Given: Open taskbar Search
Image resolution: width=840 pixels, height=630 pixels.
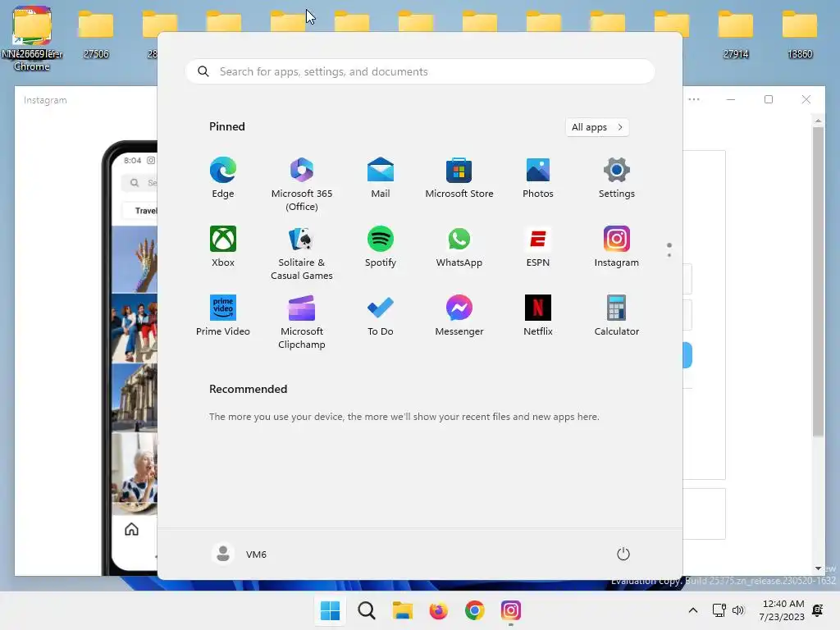Looking at the screenshot, I should tap(367, 610).
